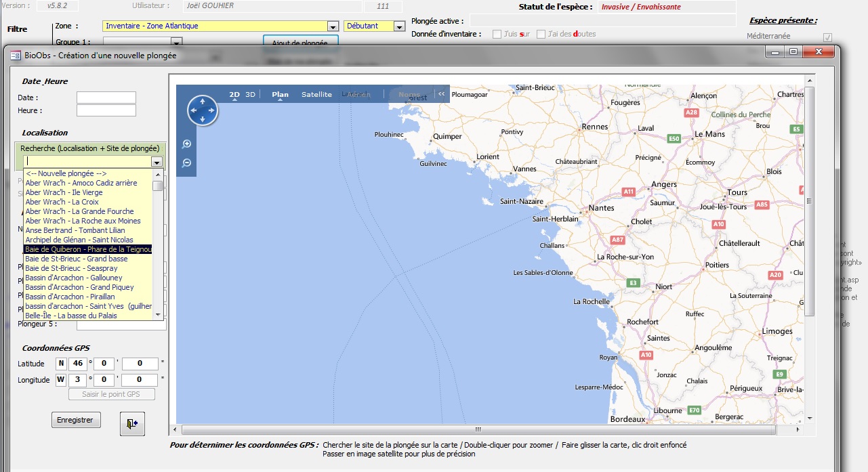Zoom out on the map
The height and width of the screenshot is (472, 868).
click(187, 163)
